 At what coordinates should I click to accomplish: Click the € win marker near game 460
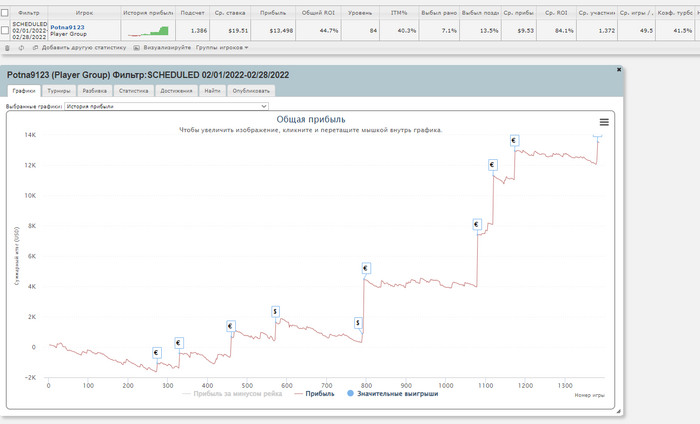230,326
